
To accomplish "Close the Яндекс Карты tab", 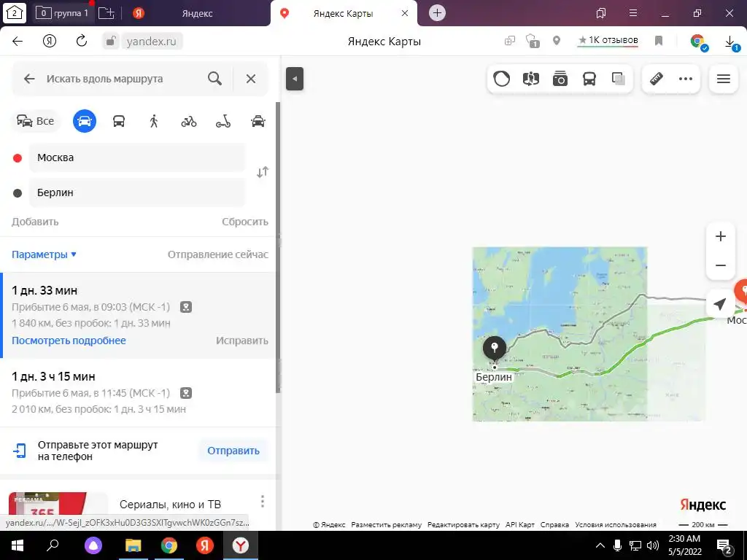I will 404,13.
